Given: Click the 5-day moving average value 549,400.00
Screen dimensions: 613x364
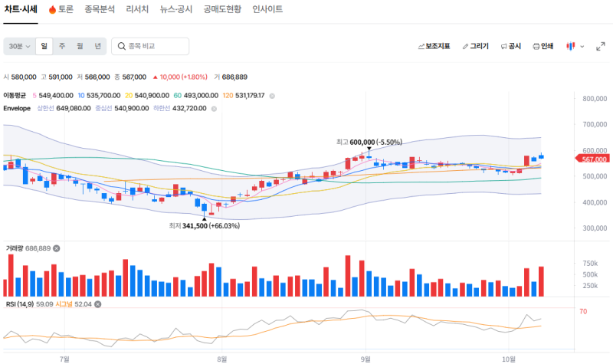Looking at the screenshot, I should pos(56,95).
